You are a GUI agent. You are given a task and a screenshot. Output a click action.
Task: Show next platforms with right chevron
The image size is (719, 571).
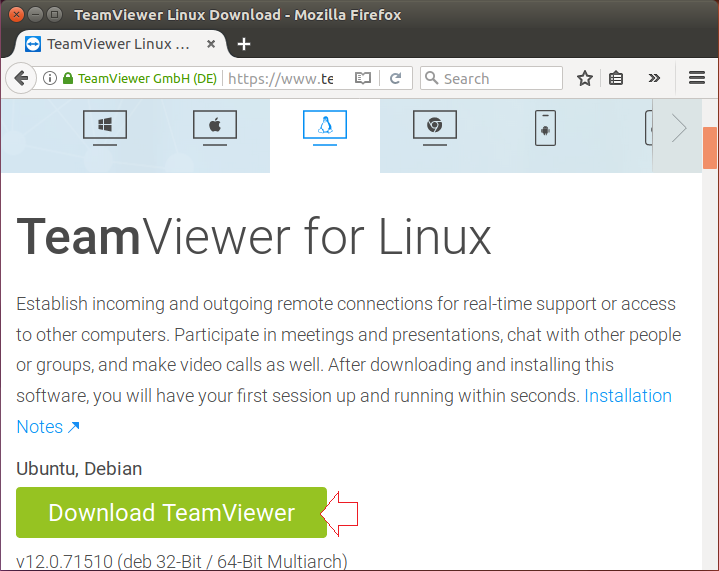(678, 128)
